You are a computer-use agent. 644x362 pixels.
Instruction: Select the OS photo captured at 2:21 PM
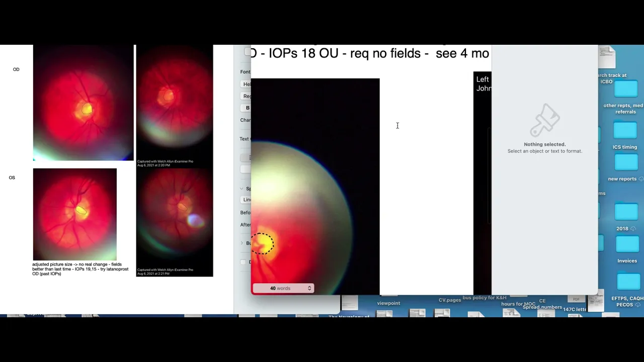(175, 222)
